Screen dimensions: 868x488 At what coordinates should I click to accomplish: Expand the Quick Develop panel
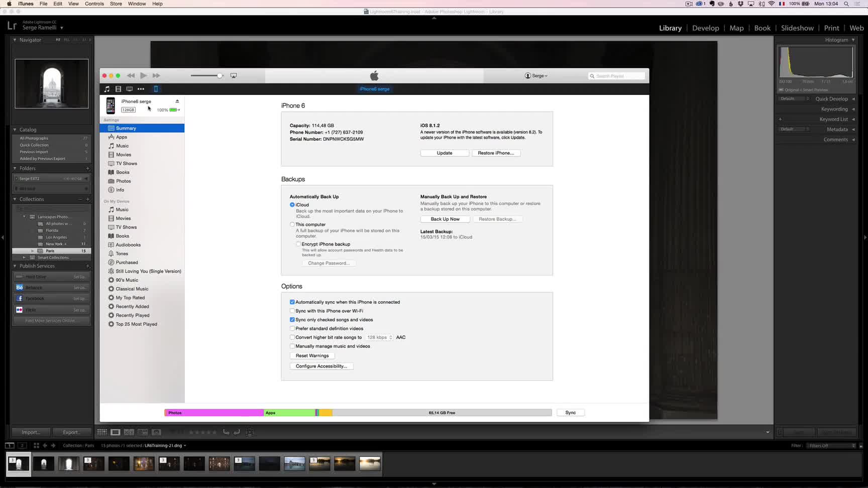click(853, 99)
